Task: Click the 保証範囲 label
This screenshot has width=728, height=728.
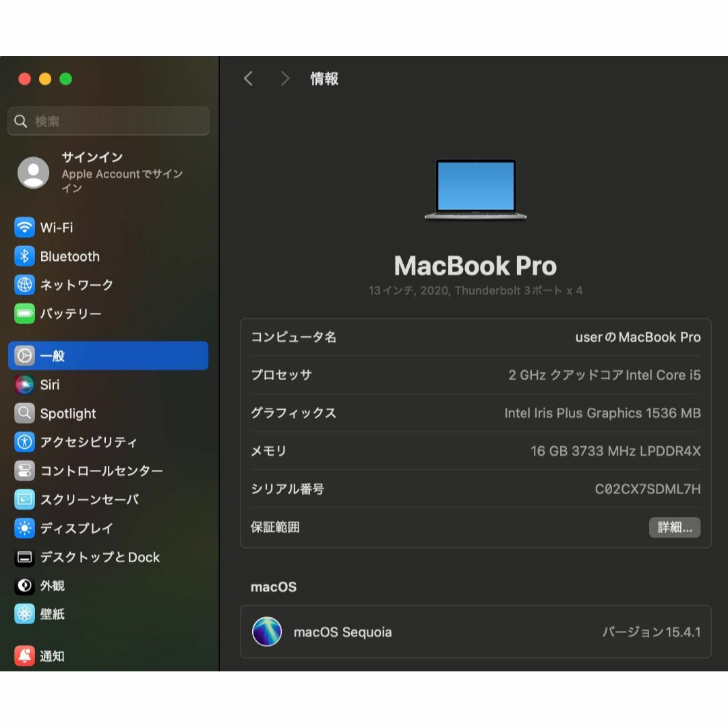Action: [275, 527]
